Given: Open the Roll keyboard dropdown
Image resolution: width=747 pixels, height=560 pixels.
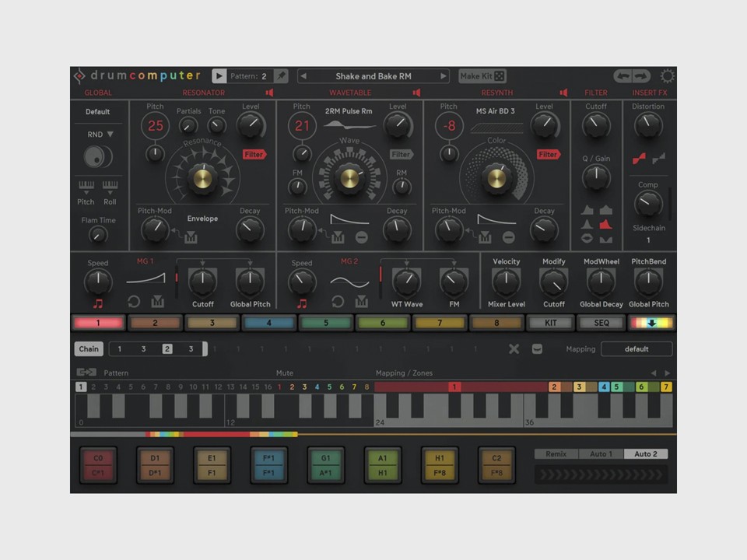Looking at the screenshot, I should pos(110,187).
